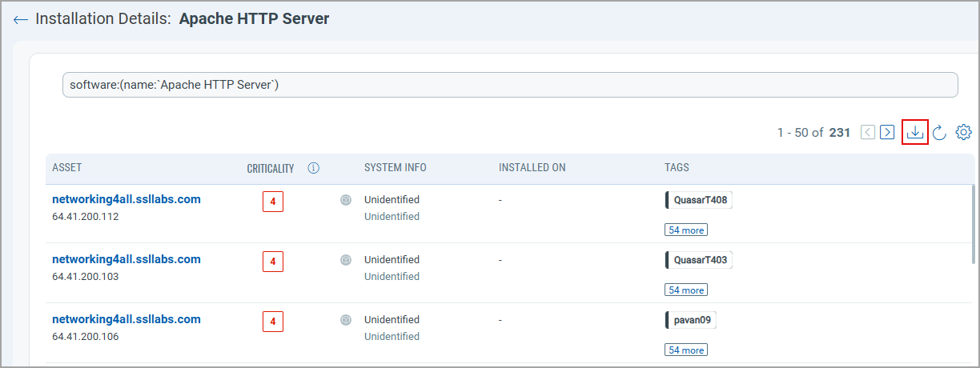Image resolution: width=980 pixels, height=368 pixels.
Task: Open networking4all.ssllabs.com asset at 64.41.200.112
Action: [127, 199]
